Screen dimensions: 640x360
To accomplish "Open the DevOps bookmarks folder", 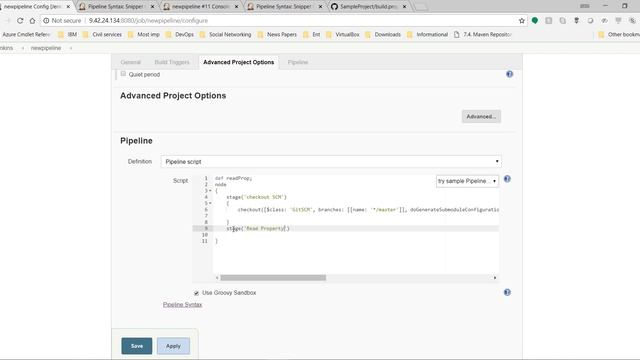I will [x=180, y=35].
